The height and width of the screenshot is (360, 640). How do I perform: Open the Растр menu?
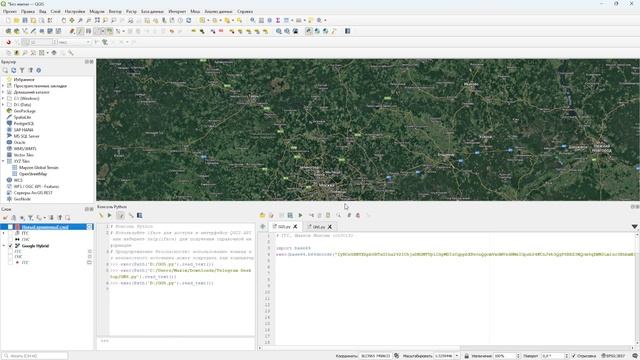(131, 11)
